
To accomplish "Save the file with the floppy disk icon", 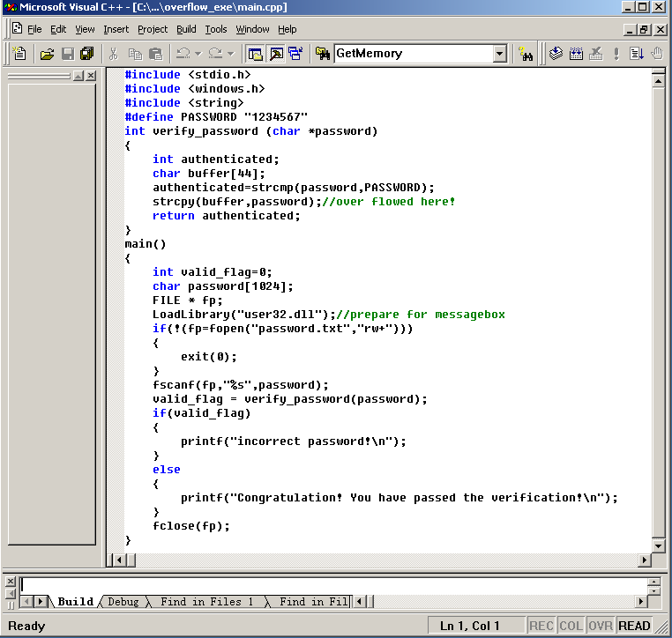I will (67, 54).
